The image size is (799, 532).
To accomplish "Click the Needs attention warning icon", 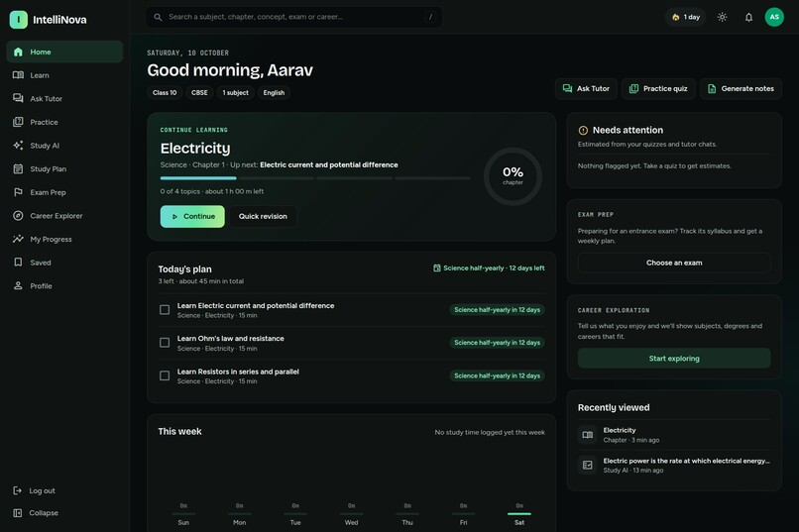I will pyautogui.click(x=583, y=131).
